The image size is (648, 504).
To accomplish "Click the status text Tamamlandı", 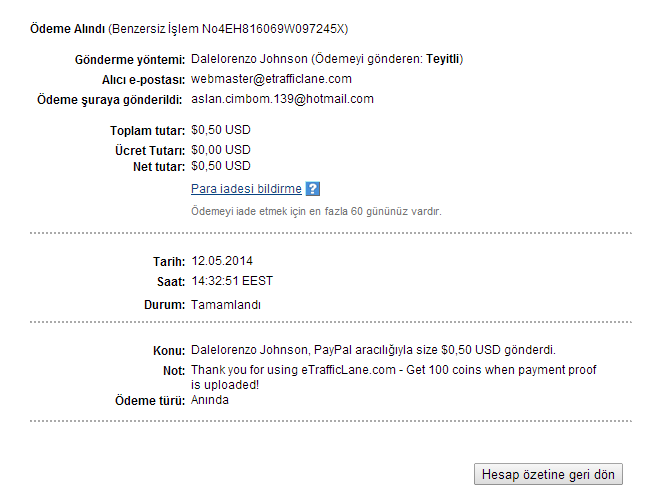I will pyautogui.click(x=226, y=305).
